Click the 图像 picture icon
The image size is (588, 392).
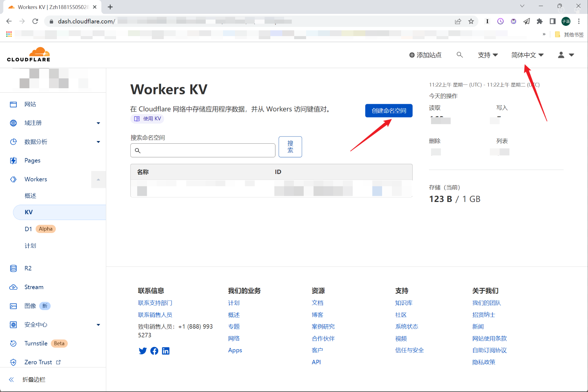[x=13, y=306]
